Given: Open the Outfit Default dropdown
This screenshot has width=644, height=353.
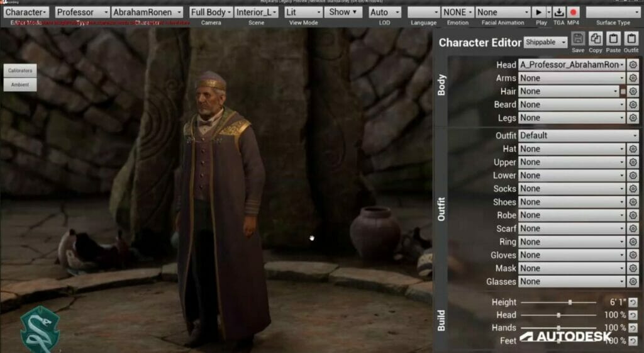Looking at the screenshot, I should [x=579, y=135].
